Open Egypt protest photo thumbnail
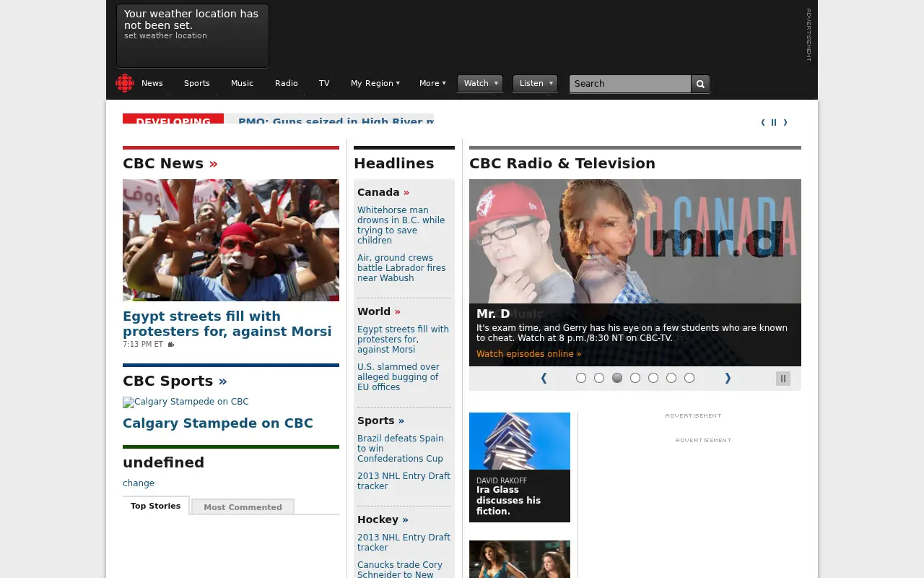 point(231,240)
